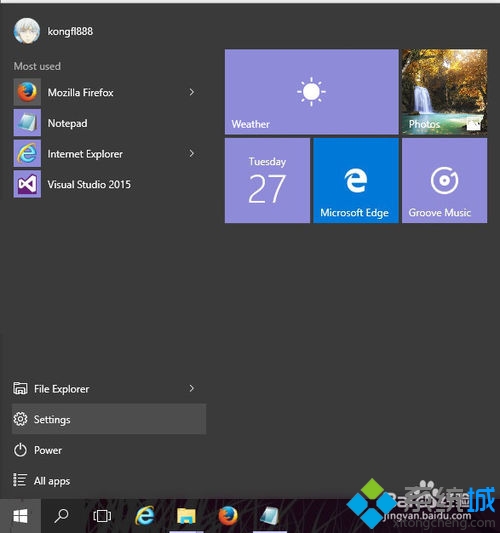The image size is (500, 533).
Task: Open Internet Explorer icon in Most used
Action: coord(27,153)
